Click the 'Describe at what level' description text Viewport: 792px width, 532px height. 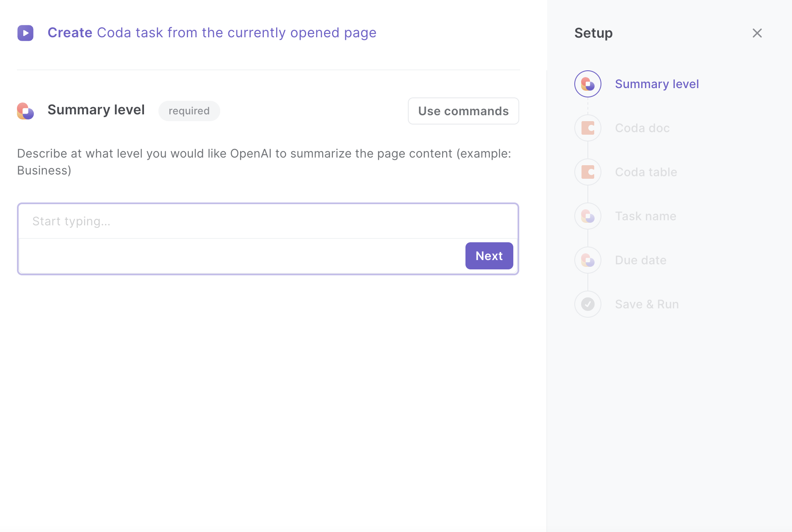[264, 162]
